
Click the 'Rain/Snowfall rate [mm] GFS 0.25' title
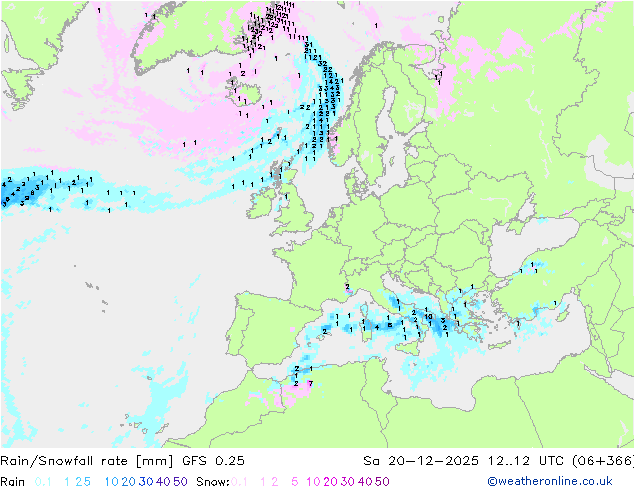point(122,460)
